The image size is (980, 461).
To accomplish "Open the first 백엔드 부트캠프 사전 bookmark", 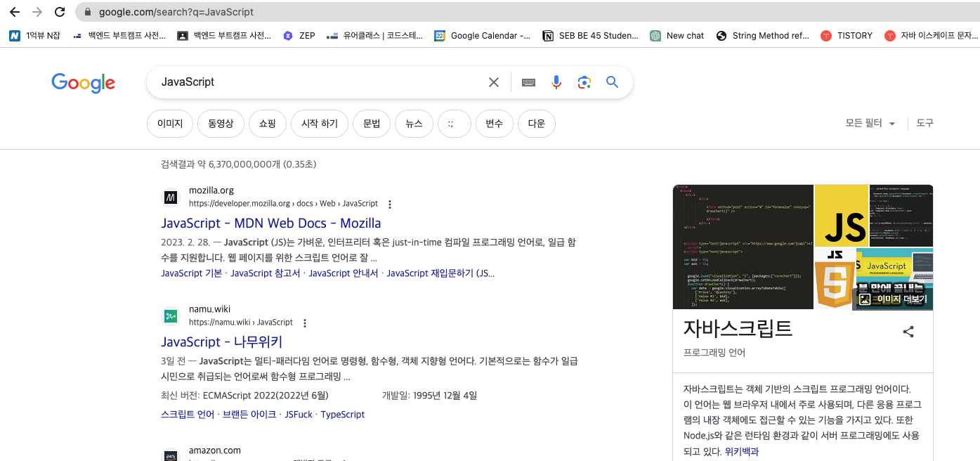I will [119, 35].
